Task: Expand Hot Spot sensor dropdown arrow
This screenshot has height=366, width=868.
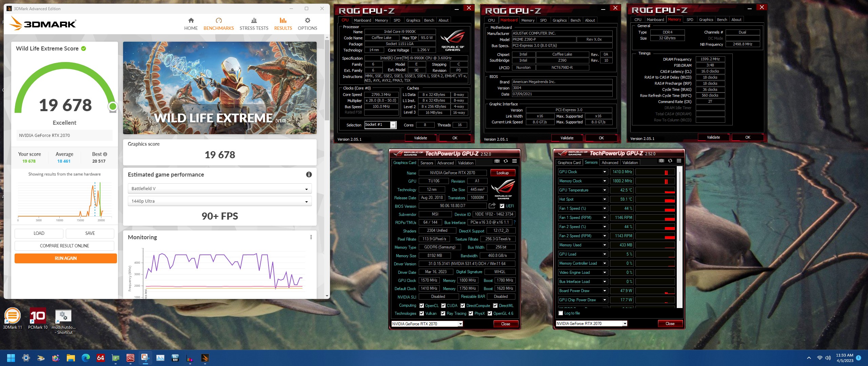Action: coord(605,199)
